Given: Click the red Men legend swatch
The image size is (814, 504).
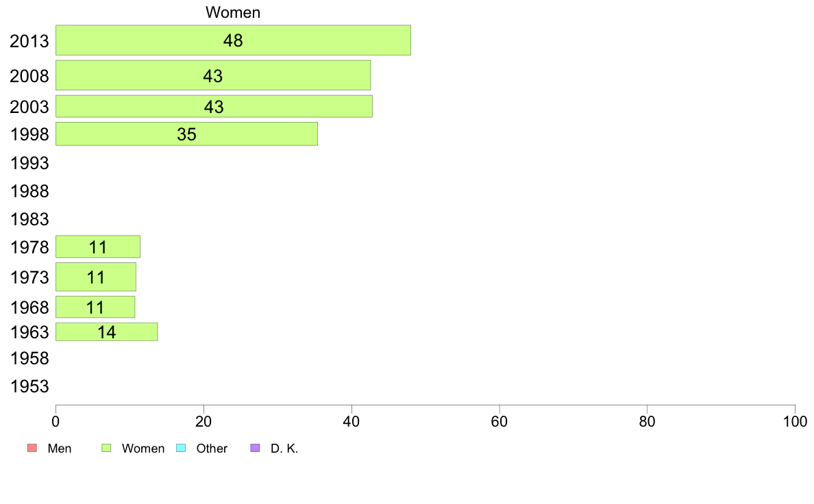Looking at the screenshot, I should 32,448.
